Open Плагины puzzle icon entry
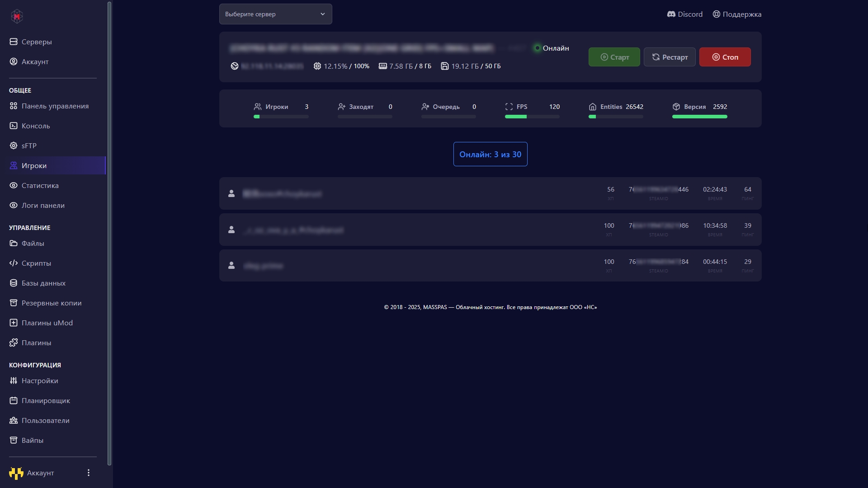Screen dimensions: 868x488 click(x=14, y=343)
